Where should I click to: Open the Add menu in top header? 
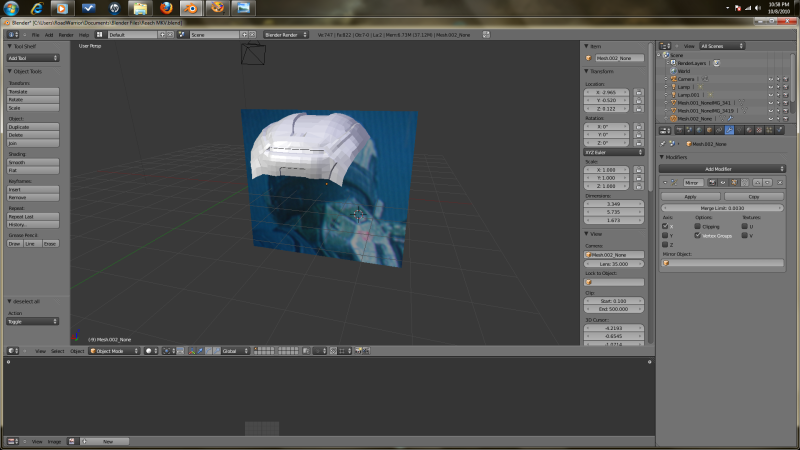point(49,35)
